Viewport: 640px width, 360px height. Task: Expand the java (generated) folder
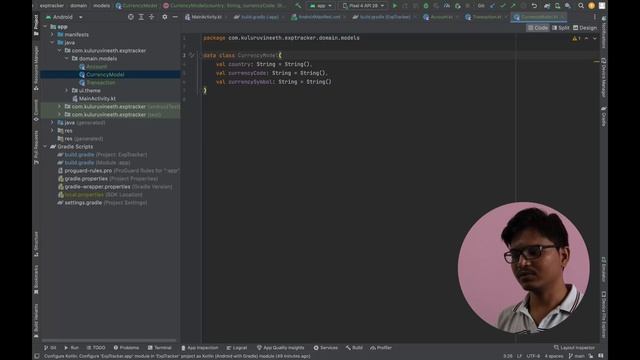click(52, 122)
